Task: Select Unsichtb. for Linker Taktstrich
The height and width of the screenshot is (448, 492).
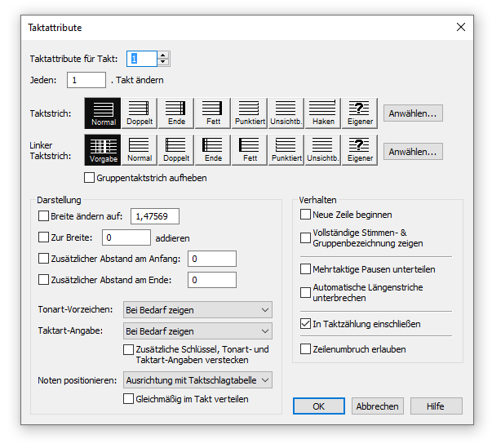Action: [323, 150]
